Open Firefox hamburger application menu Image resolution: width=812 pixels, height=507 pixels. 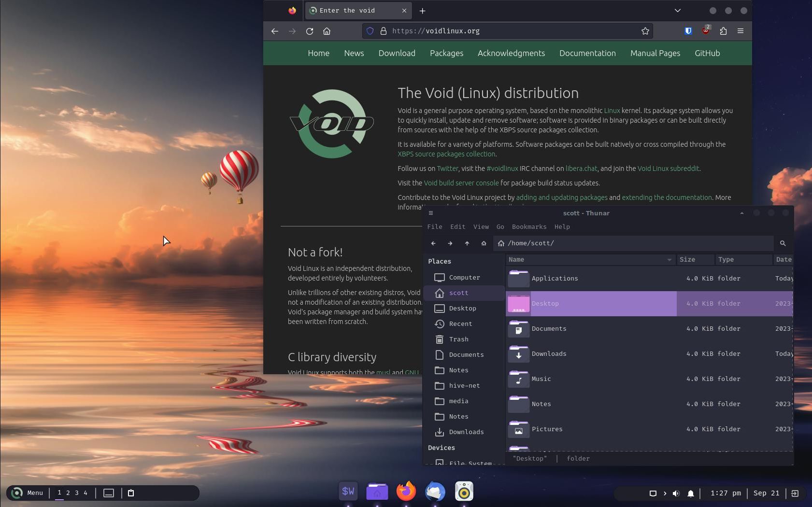pyautogui.click(x=741, y=31)
